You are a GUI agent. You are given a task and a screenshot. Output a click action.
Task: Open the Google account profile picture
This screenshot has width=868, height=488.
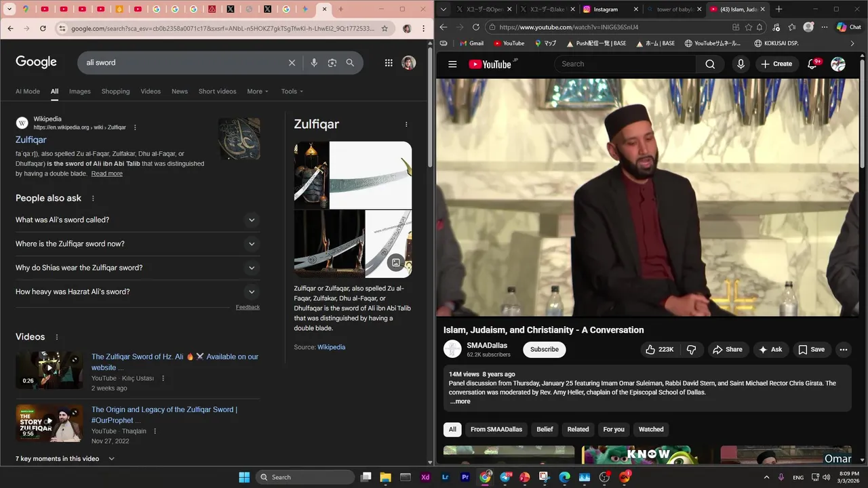[x=408, y=62]
